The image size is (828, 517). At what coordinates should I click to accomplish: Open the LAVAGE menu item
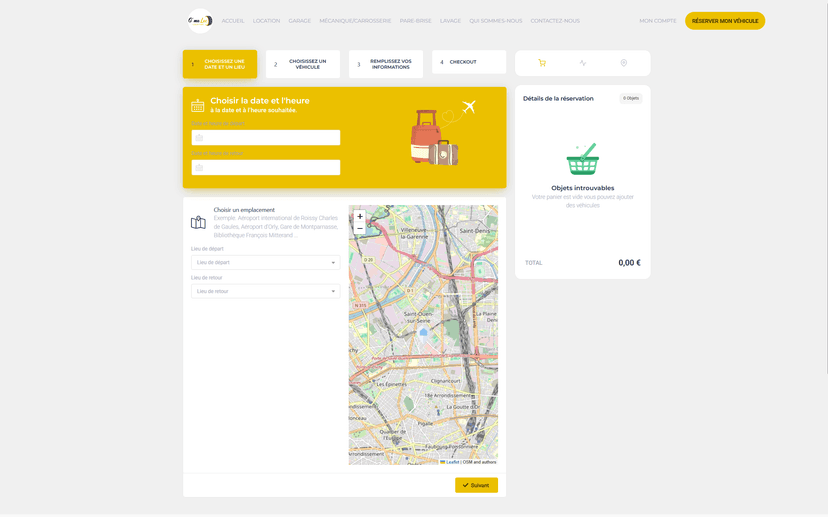(x=450, y=21)
